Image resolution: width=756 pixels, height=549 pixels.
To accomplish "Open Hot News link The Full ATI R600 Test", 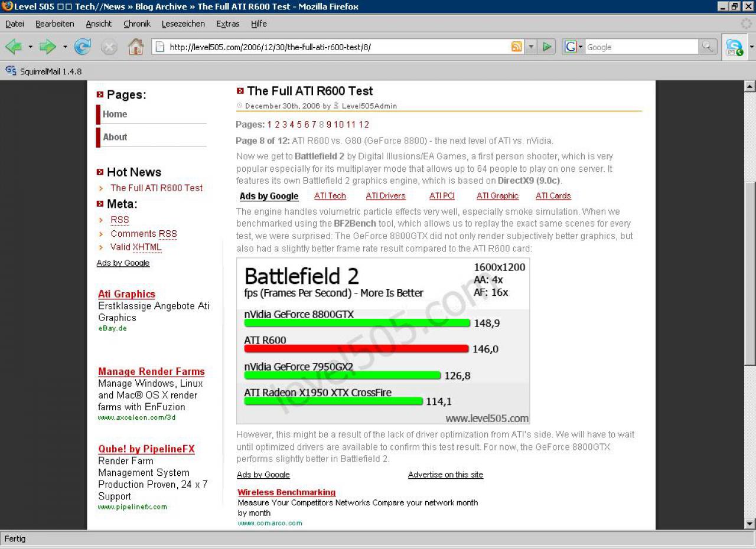I will pos(157,188).
